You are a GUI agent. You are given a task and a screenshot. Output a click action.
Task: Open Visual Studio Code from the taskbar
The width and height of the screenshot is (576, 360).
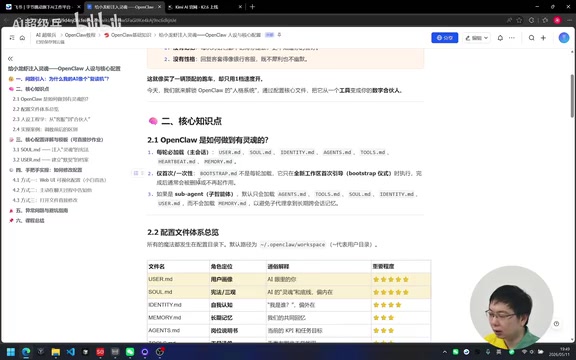pos(71,352)
